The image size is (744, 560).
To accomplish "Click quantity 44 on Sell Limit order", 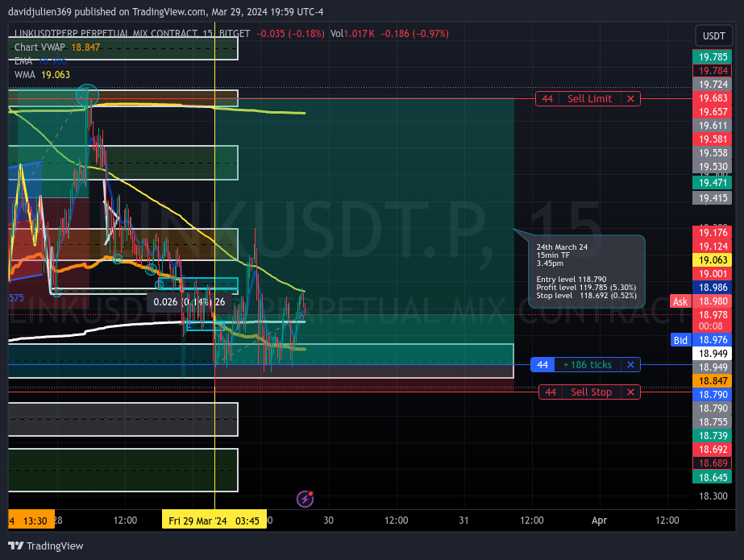I will (x=547, y=98).
